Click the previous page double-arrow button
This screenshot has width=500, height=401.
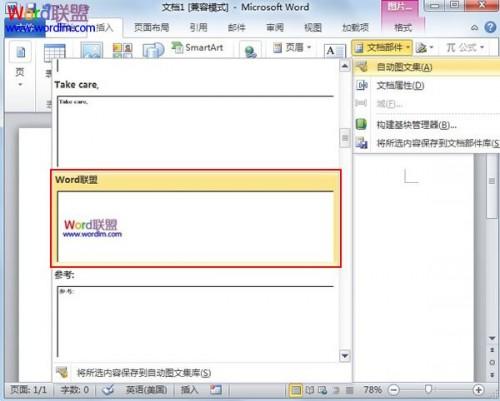click(492, 350)
